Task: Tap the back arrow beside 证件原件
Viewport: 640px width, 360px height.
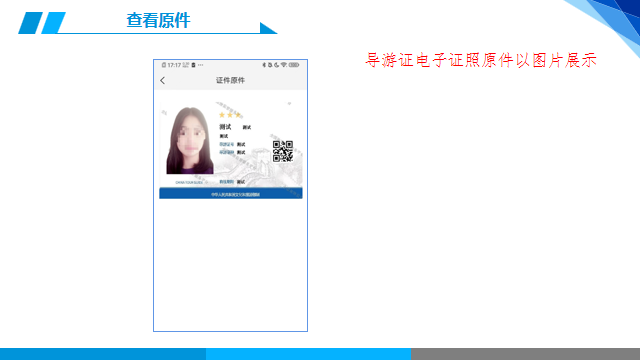Action: click(x=163, y=80)
